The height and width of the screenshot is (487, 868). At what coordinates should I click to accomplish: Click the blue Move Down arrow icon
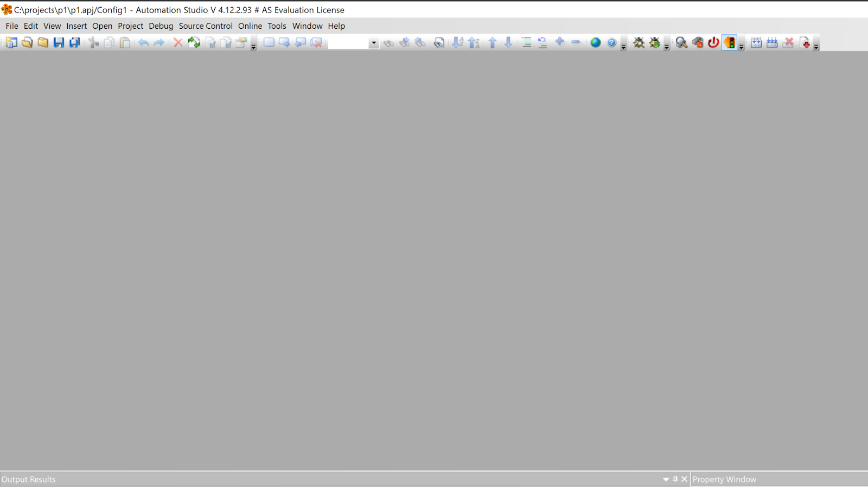508,42
